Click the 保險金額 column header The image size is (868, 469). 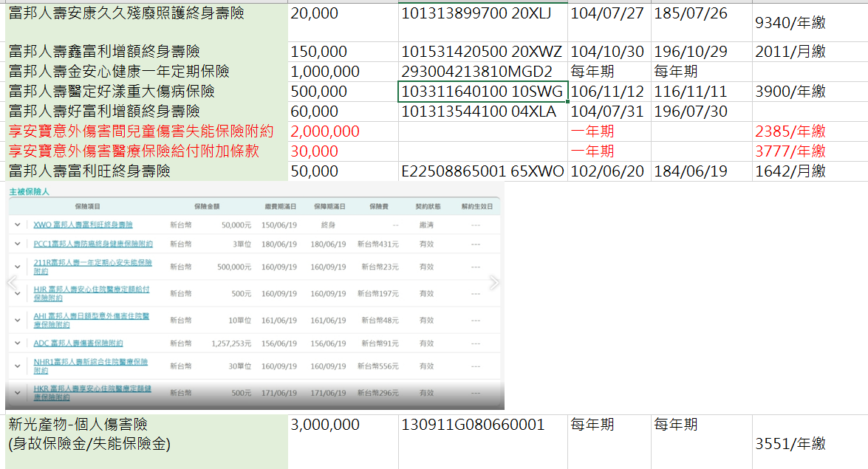[207, 207]
